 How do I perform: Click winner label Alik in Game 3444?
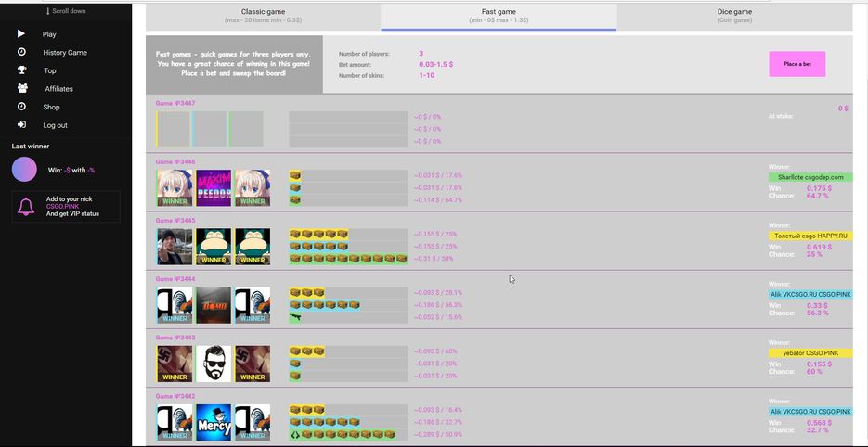tap(810, 294)
